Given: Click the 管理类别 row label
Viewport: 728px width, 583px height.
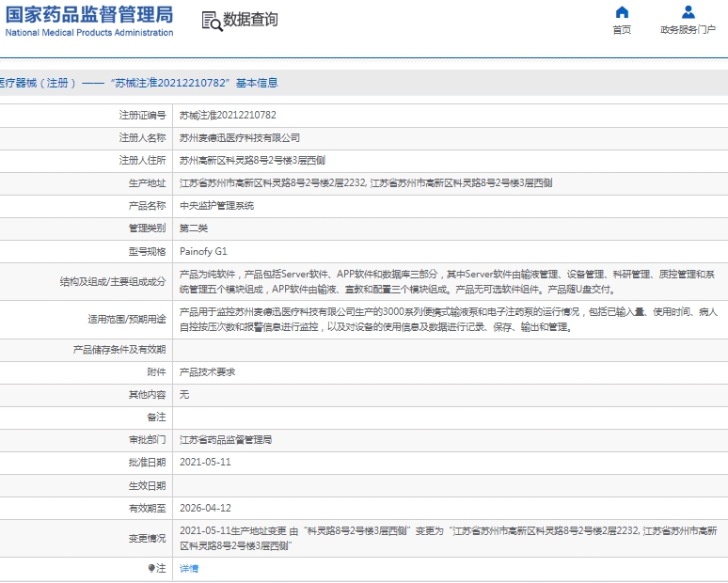Looking at the screenshot, I should tap(147, 228).
